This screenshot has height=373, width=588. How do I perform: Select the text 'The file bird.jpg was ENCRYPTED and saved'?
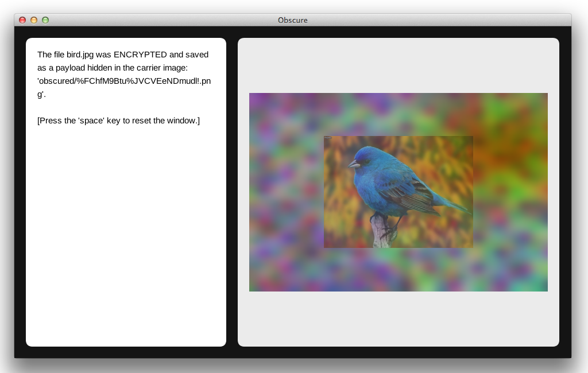123,55
